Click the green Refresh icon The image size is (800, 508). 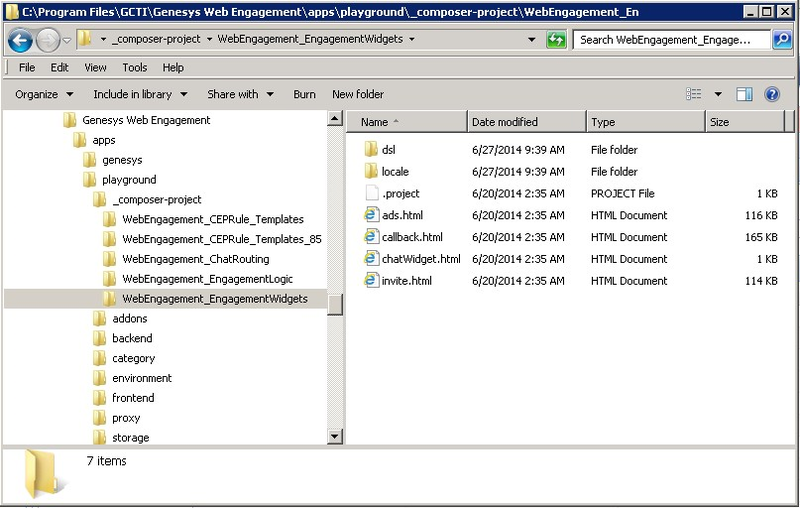pos(556,39)
